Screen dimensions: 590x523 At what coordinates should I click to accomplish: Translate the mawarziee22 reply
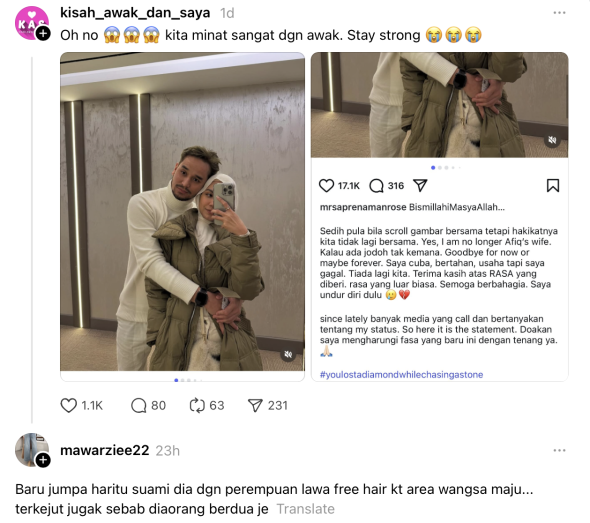pyautogui.click(x=305, y=509)
